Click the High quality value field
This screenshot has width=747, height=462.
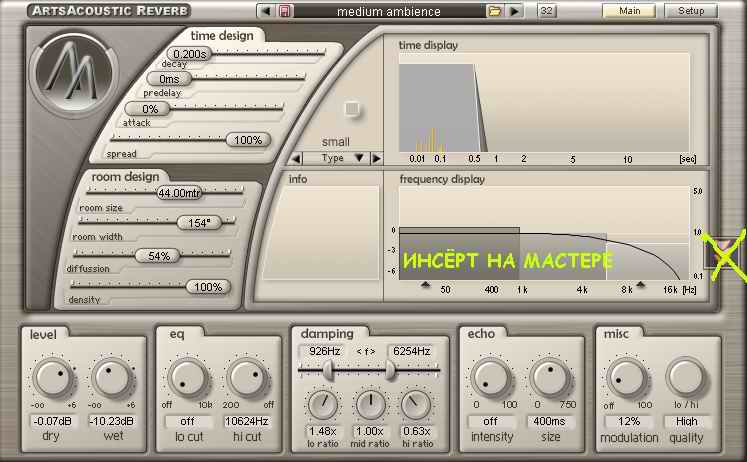point(686,421)
